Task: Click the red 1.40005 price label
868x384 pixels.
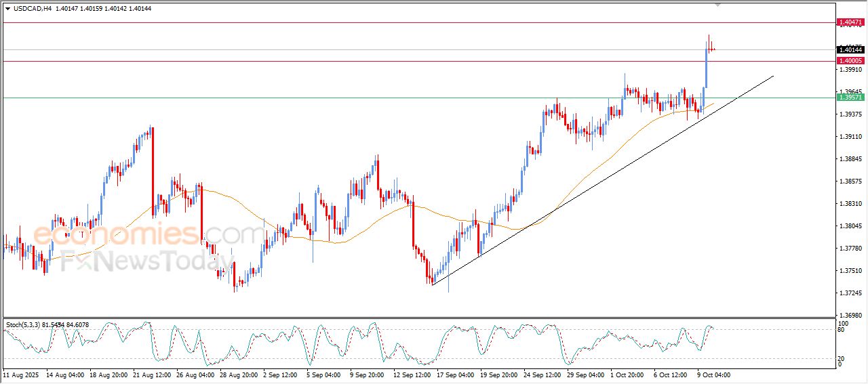Action: click(850, 61)
